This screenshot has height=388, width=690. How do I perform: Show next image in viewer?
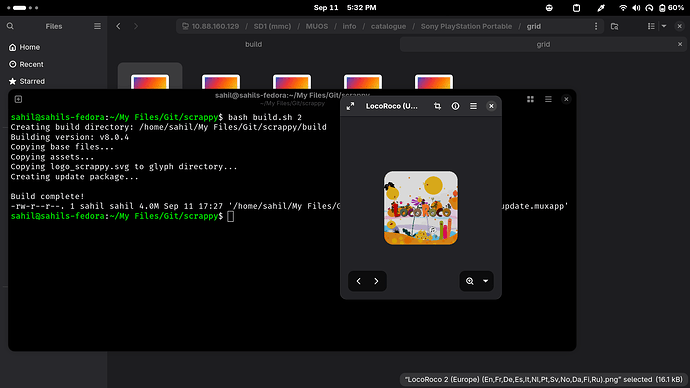click(x=376, y=281)
